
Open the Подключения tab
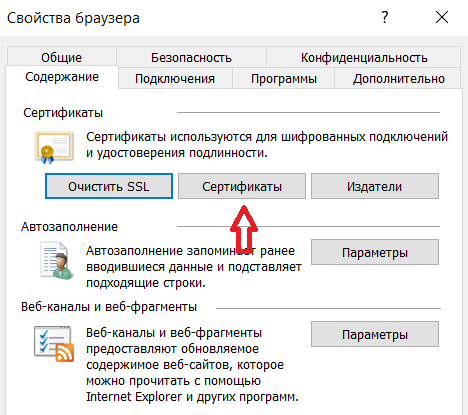175,79
